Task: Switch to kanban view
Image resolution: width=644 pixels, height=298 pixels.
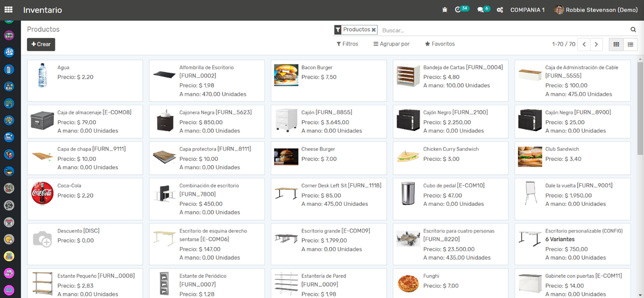Action: [616, 44]
